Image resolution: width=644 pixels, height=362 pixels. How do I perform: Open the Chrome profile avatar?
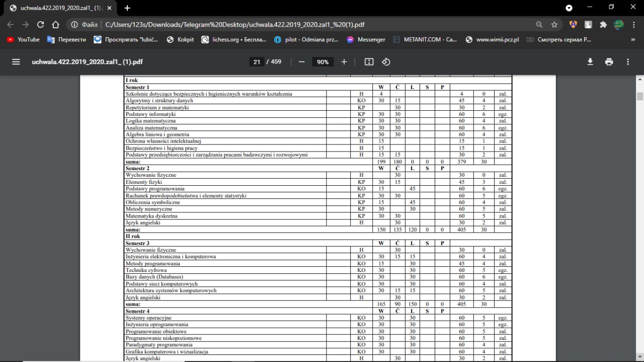coord(618,24)
